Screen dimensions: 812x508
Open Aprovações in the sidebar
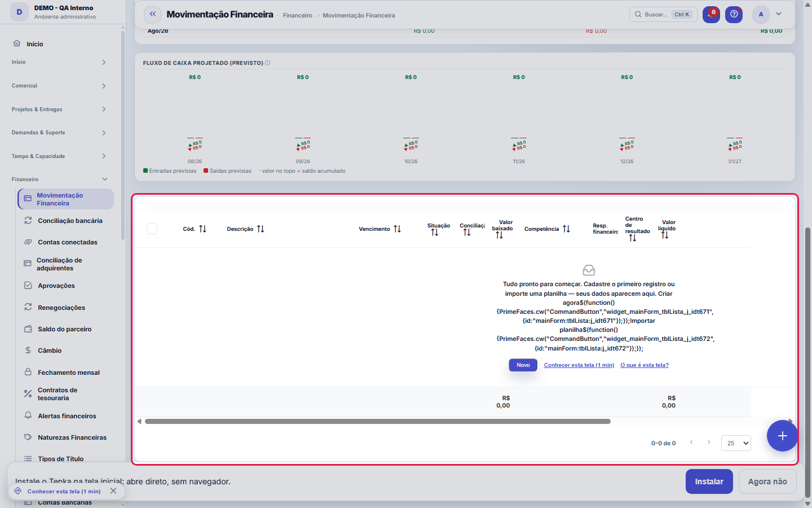[x=66, y=286]
